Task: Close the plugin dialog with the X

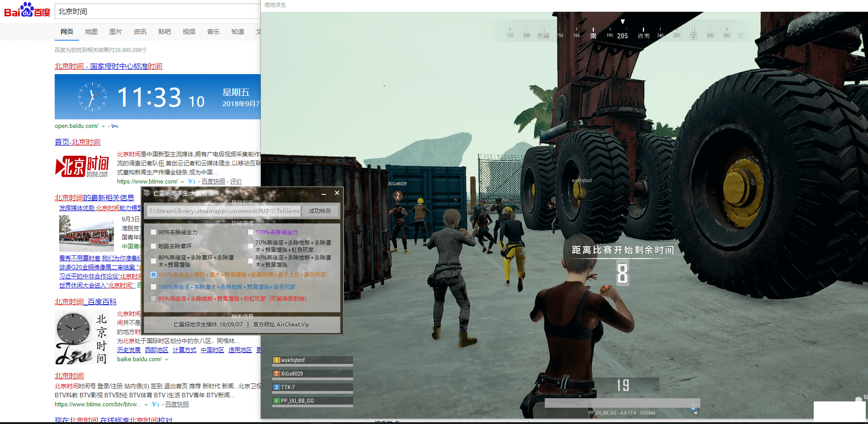Action: click(x=337, y=193)
